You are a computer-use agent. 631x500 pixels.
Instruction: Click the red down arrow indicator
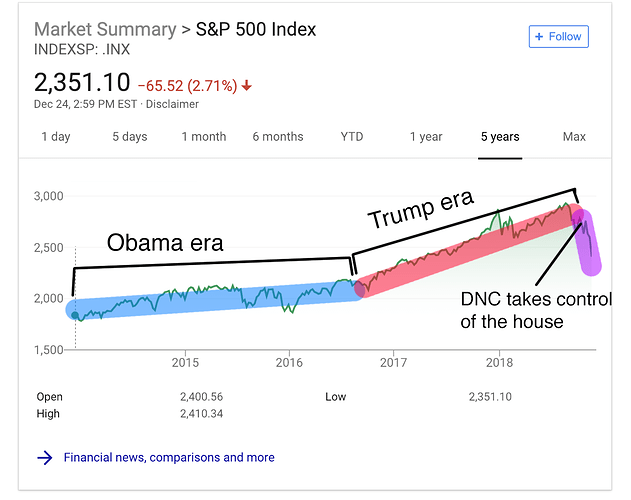247,85
